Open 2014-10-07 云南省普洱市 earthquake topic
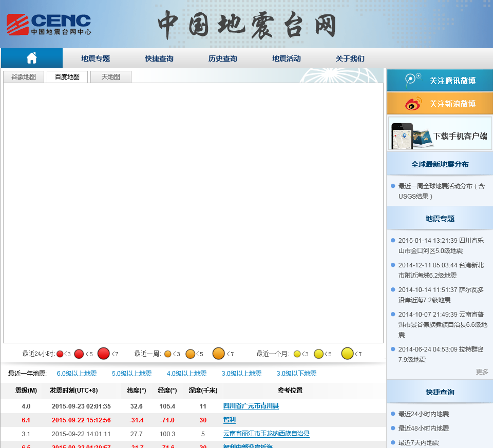The image size is (493, 448). coord(443,324)
